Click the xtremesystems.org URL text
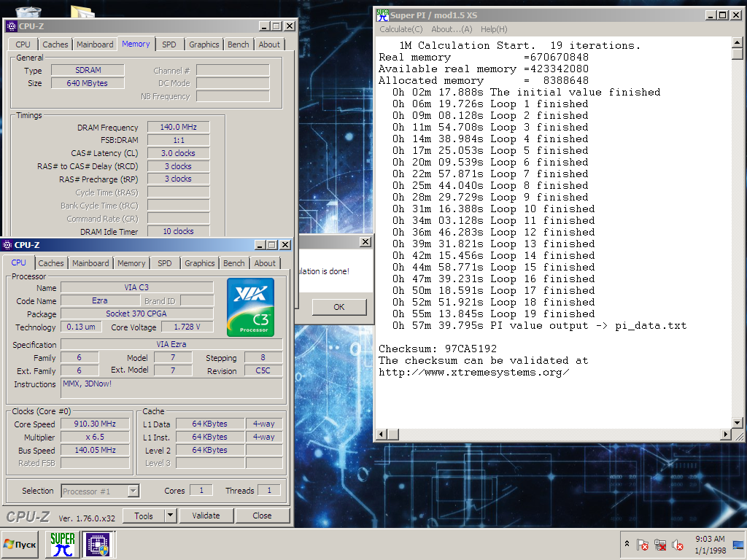747x560 pixels. 473,373
